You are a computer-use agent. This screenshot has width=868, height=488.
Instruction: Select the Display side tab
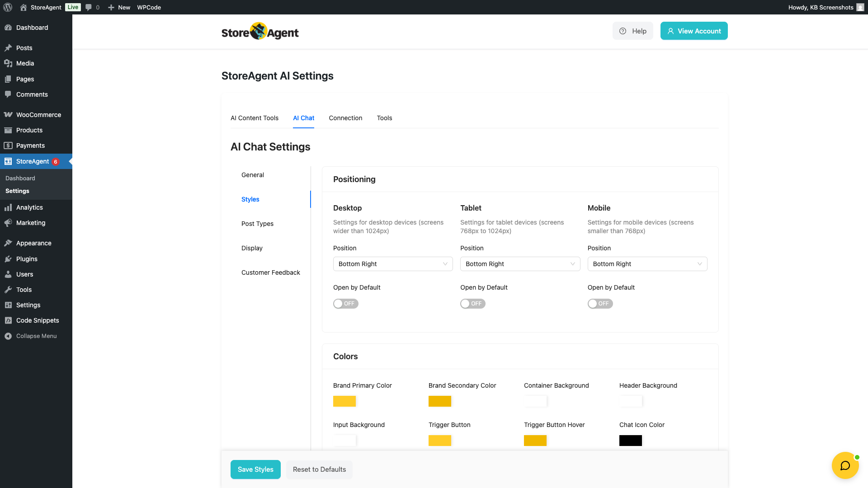point(252,248)
